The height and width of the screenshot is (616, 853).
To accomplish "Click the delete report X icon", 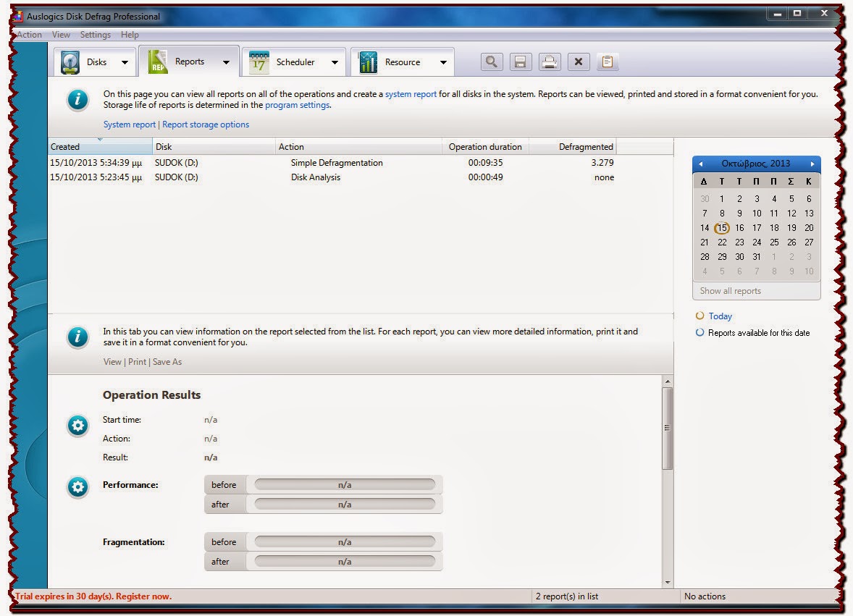I will [579, 62].
